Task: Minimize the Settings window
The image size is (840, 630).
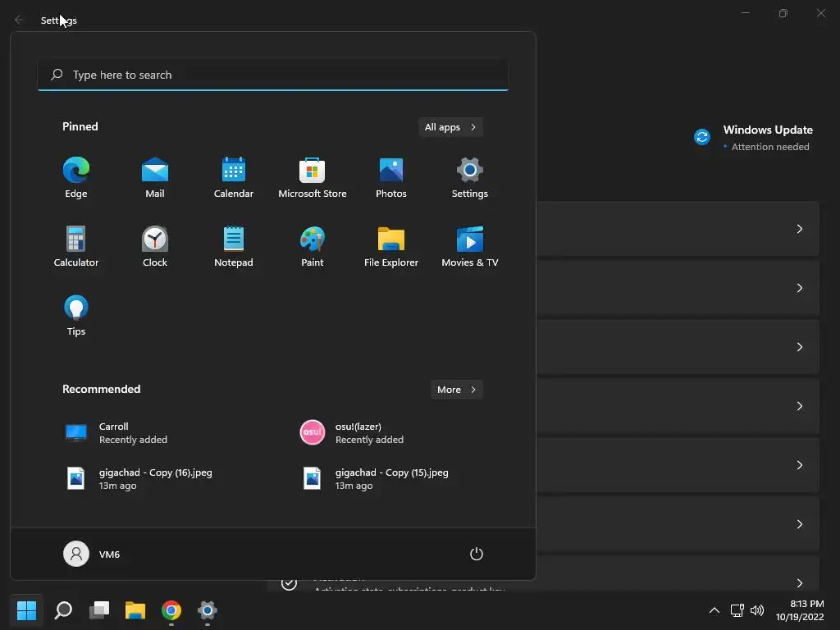Action: [745, 13]
